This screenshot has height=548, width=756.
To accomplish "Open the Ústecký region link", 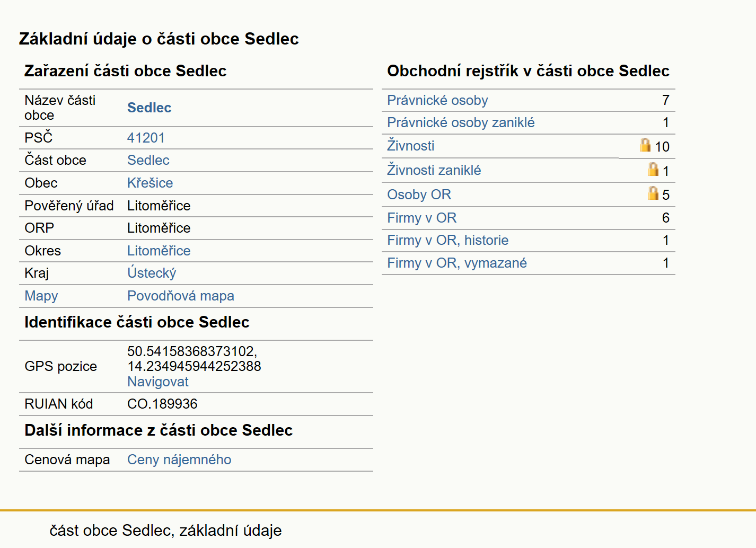I will 152,273.
